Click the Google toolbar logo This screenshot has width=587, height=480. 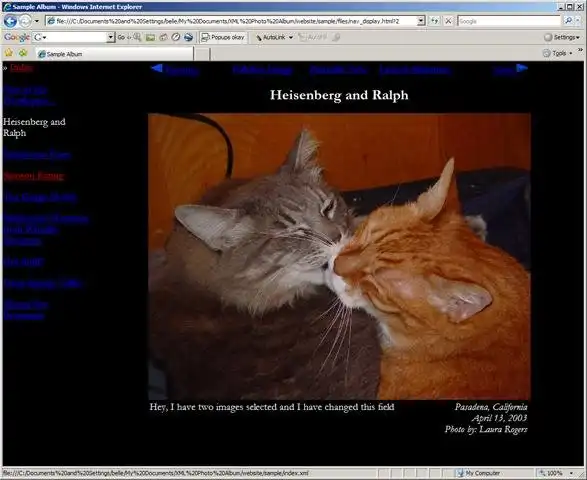16,37
